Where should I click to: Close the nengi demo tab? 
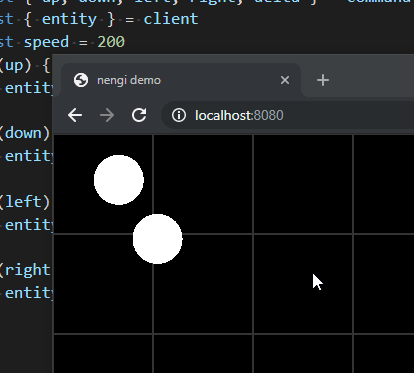285,80
